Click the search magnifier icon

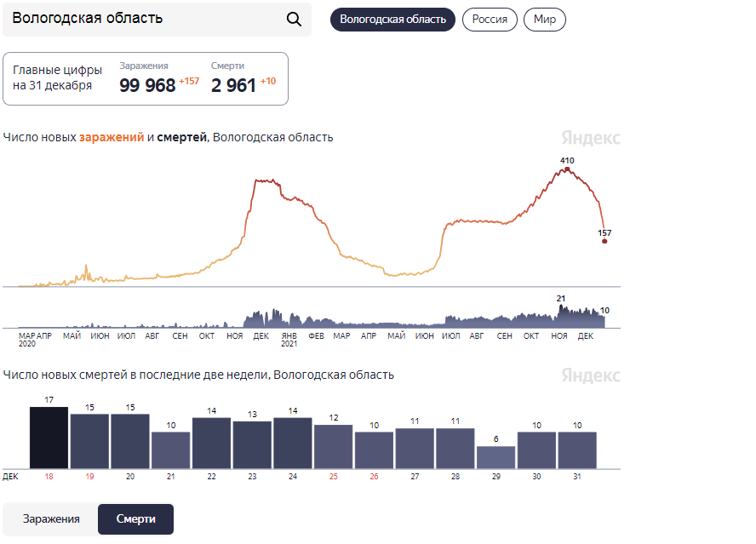point(294,20)
